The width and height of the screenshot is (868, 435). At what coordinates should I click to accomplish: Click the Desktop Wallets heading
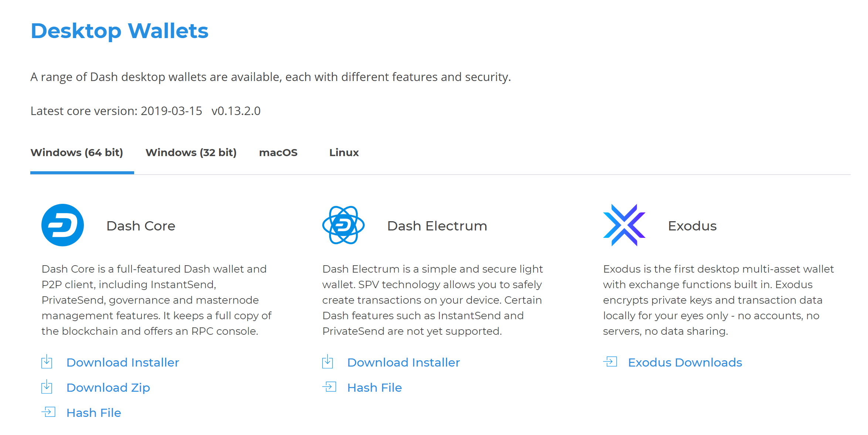click(x=120, y=31)
